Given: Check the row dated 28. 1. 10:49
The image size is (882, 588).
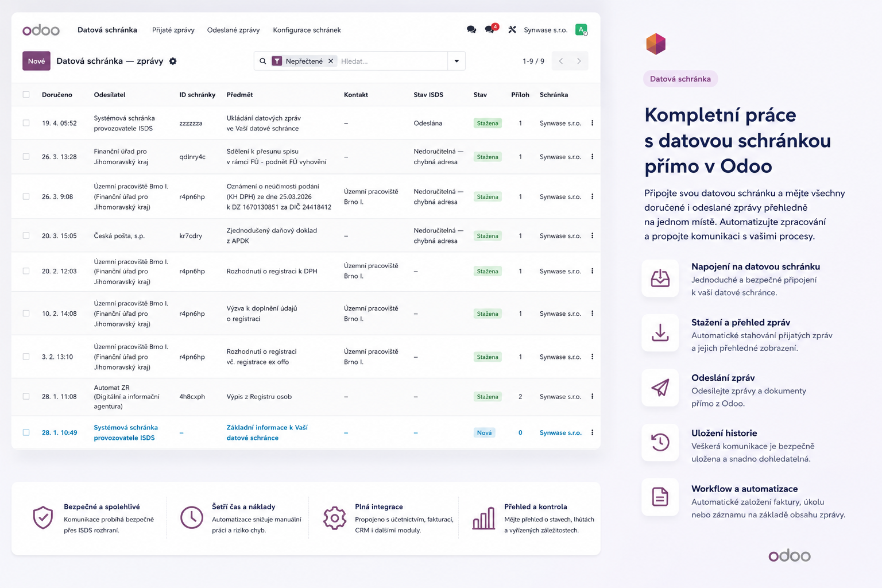Looking at the screenshot, I should click(26, 432).
